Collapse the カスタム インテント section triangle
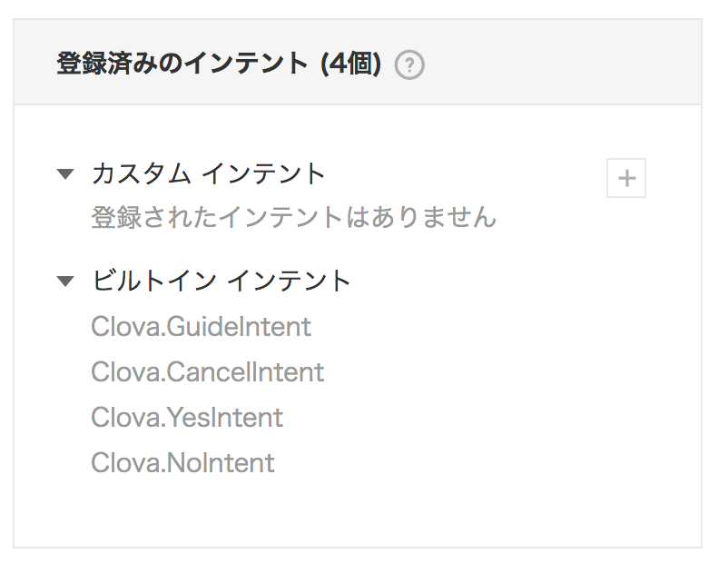 (x=65, y=174)
